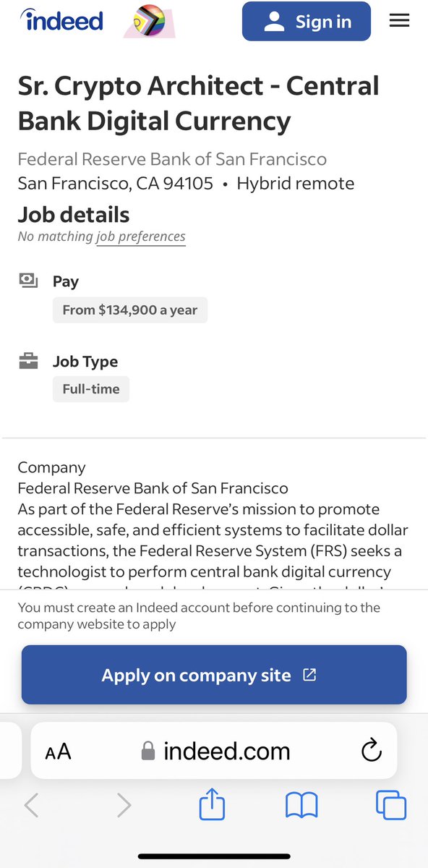Screen dimensions: 428x868
Task: Open Safari bookmarks book icon
Action: pos(301,805)
